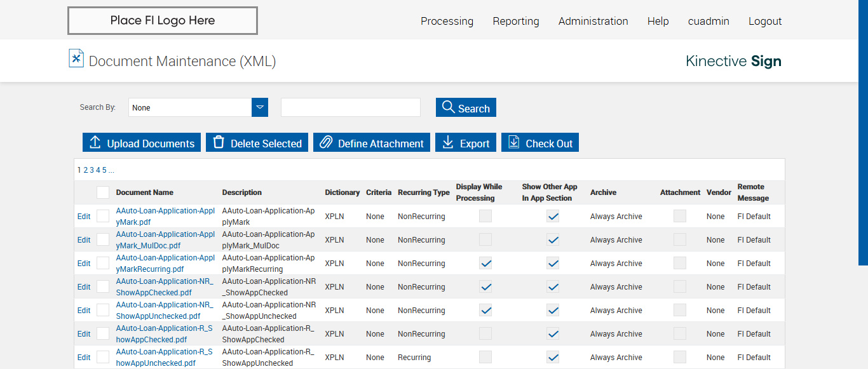Viewport: 868px width, 369px height.
Task: Click the magnifier icon in Search button
Action: (449, 107)
